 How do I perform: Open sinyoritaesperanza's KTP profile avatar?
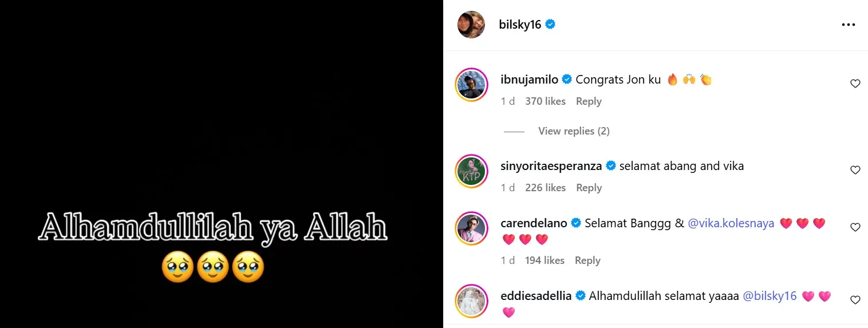[471, 171]
